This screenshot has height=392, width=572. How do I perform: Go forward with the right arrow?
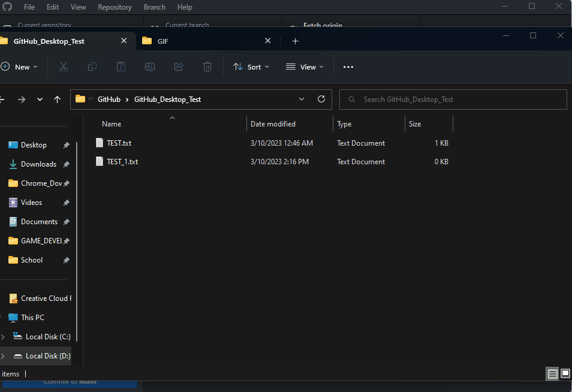(22, 99)
